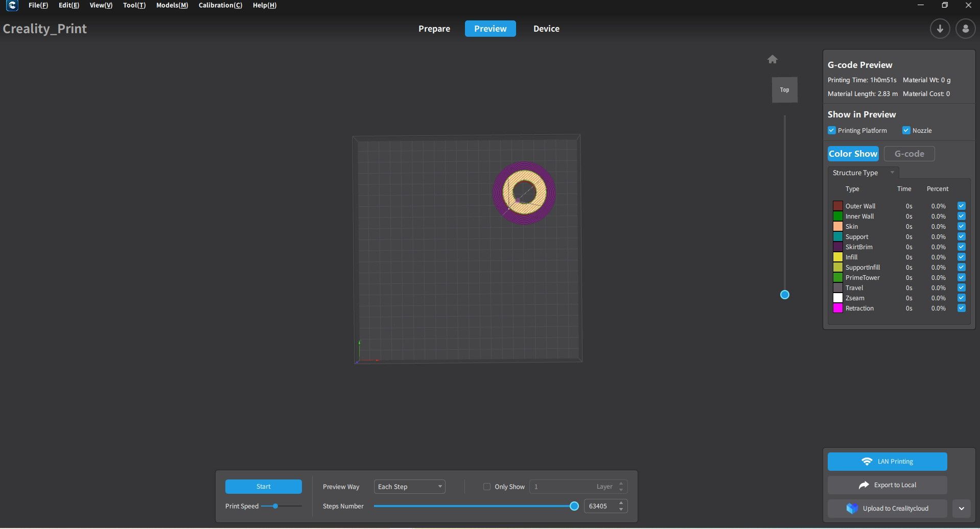
Task: Switch to the Prepare tab
Action: (x=434, y=29)
